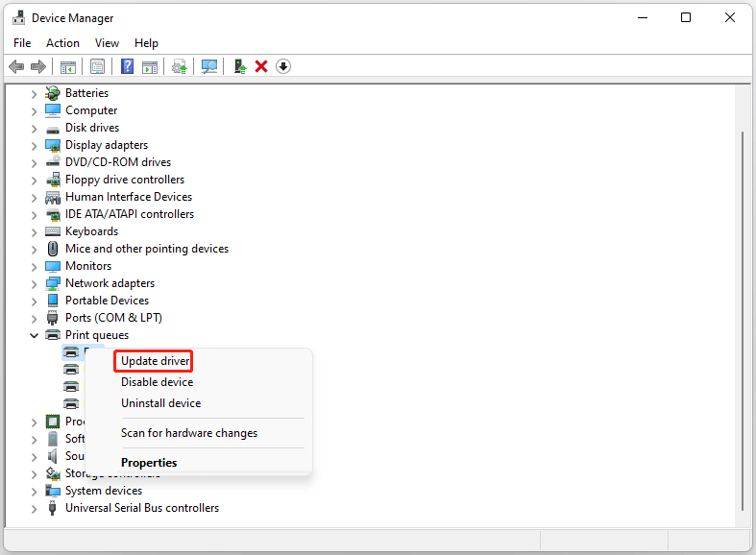Click the Properties toolbar icon
Image resolution: width=756 pixels, height=555 pixels.
pos(97,66)
